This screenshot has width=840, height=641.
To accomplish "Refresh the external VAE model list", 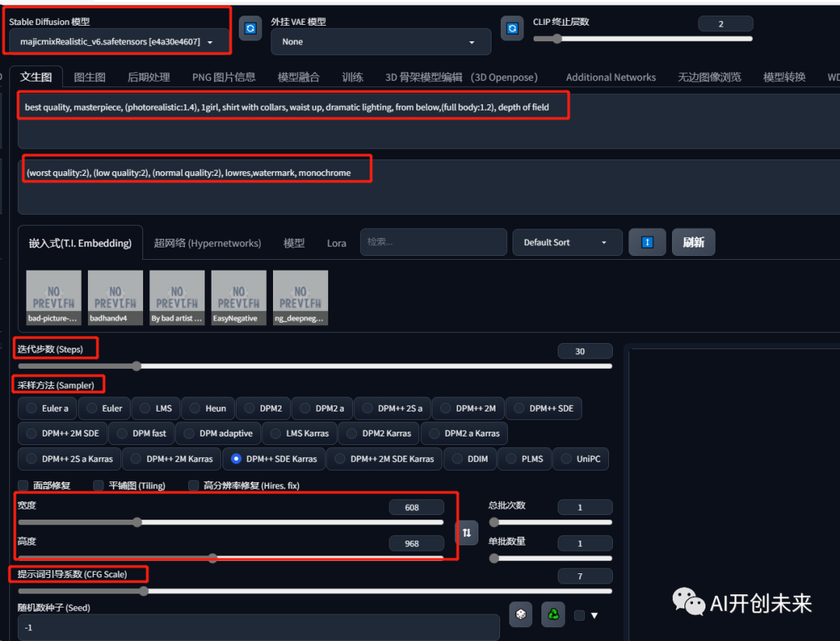I will 512,29.
